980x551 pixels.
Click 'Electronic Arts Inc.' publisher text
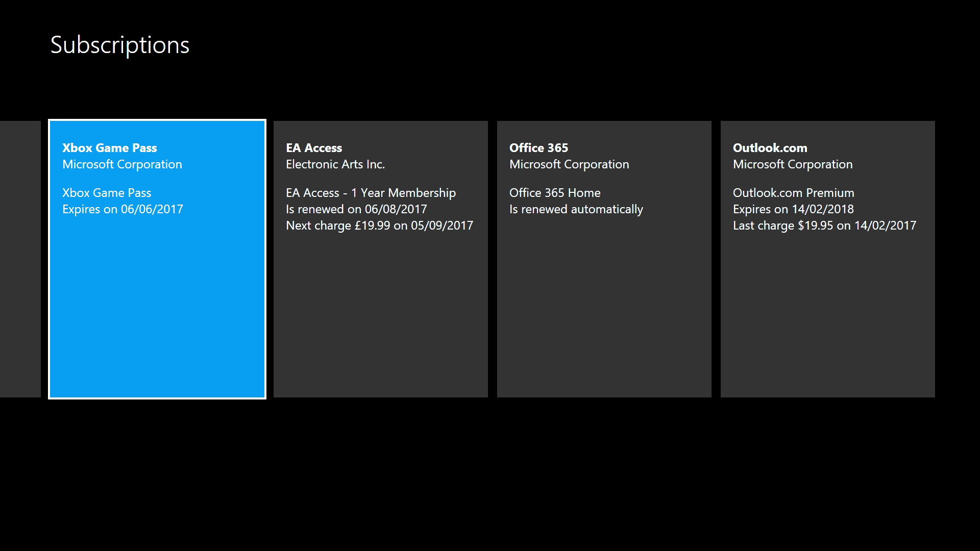click(335, 164)
